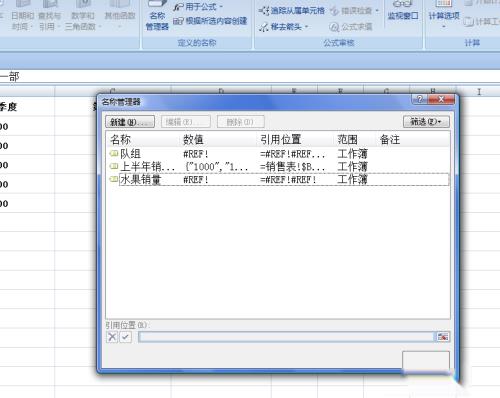Click the confirm checkmark icon by Refers To box
Screen dimensions: 500x398
pos(125,337)
